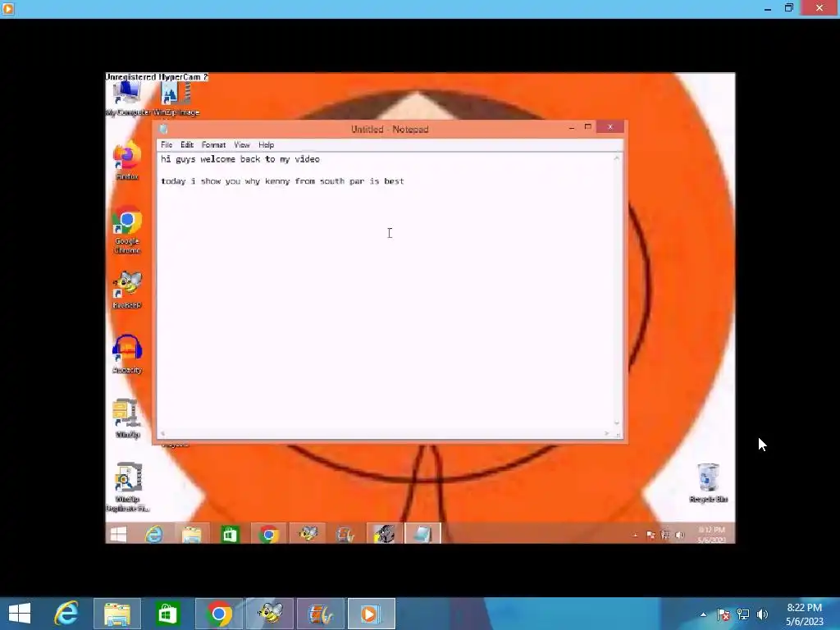
Task: Click the Firefox desktop shortcut
Action: pyautogui.click(x=127, y=160)
